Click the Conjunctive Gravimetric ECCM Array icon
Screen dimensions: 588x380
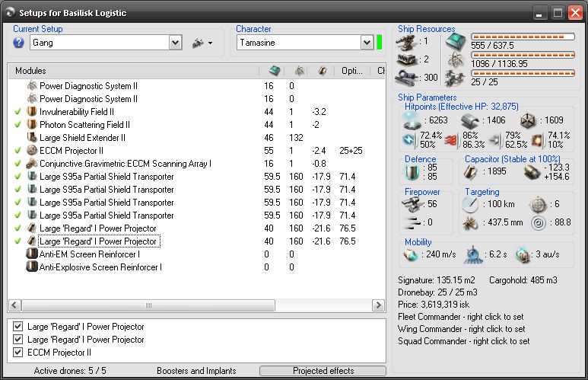point(32,163)
